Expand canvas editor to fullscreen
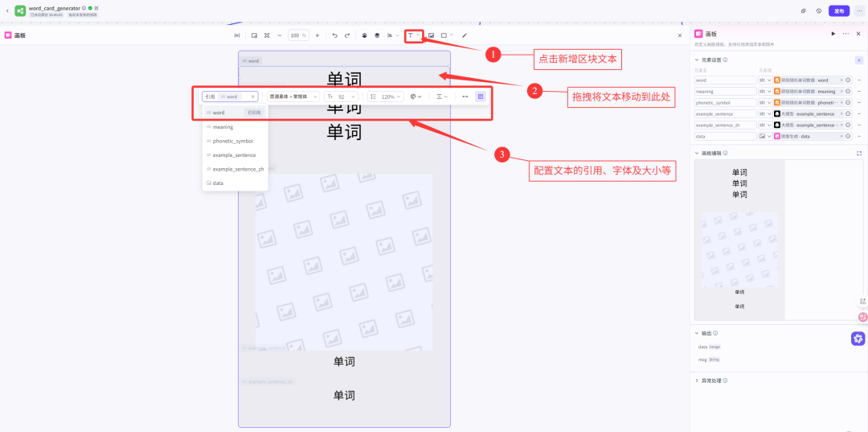This screenshot has height=432, width=868. coord(859,153)
